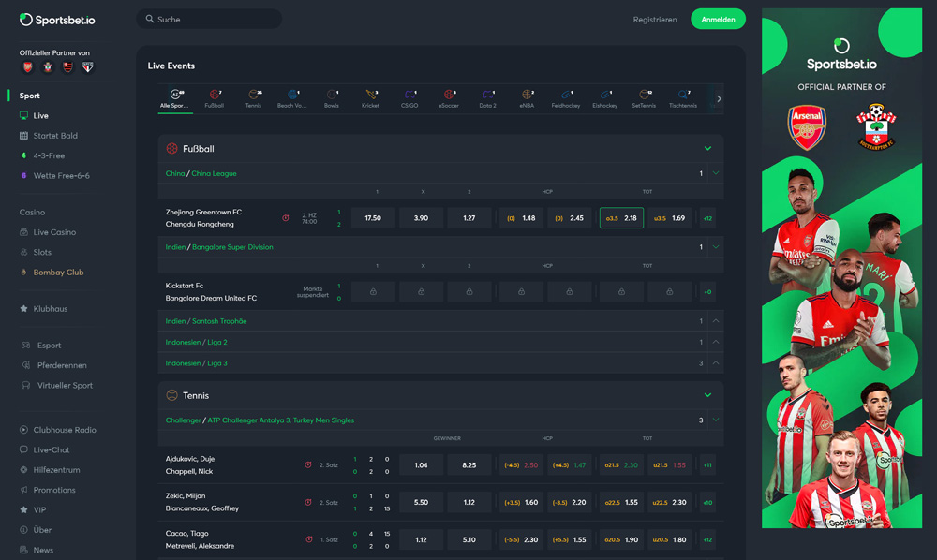The height and width of the screenshot is (560, 937).
Task: Focus the Suche search field
Action: (x=209, y=19)
